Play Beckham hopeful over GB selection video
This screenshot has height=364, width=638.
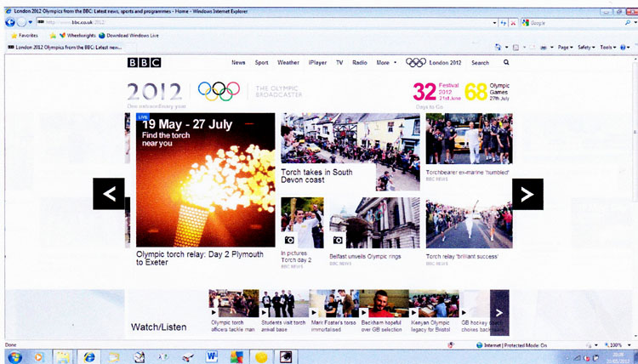click(384, 304)
